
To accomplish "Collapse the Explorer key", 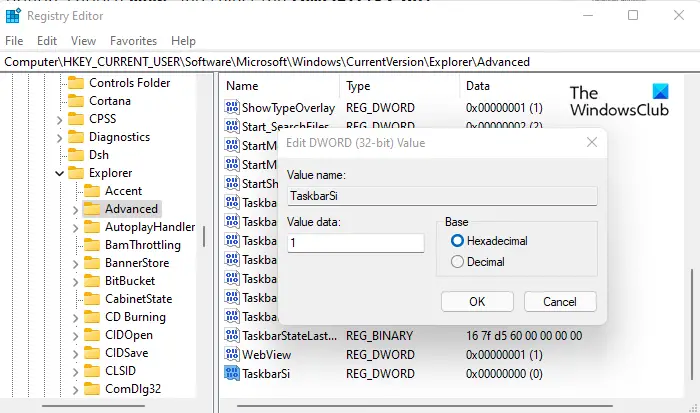I will pyautogui.click(x=59, y=173).
